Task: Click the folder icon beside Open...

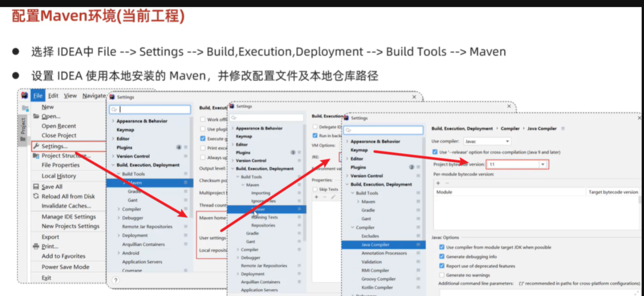Action: pyautogui.click(x=36, y=116)
